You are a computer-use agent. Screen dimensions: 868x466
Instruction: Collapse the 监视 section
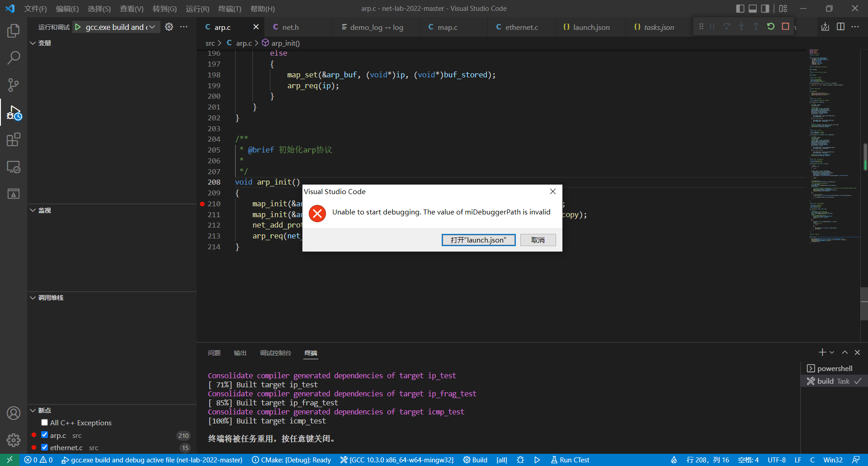[112, 210]
